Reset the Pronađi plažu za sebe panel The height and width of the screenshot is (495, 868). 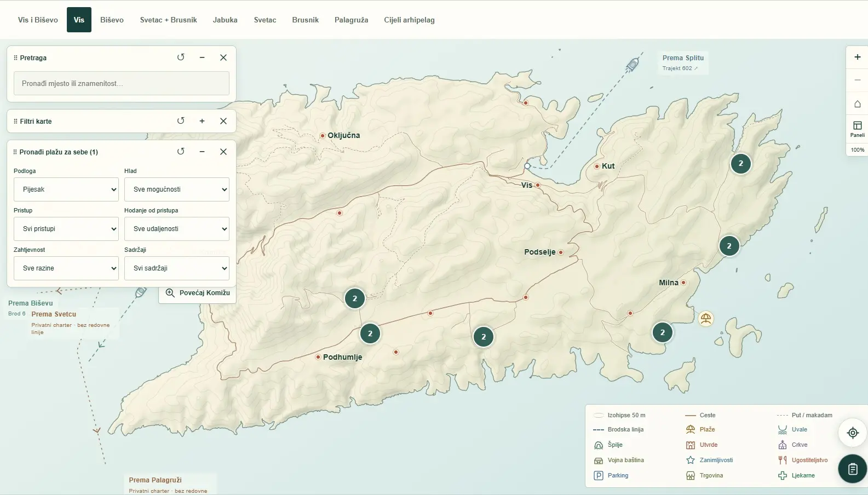point(181,152)
